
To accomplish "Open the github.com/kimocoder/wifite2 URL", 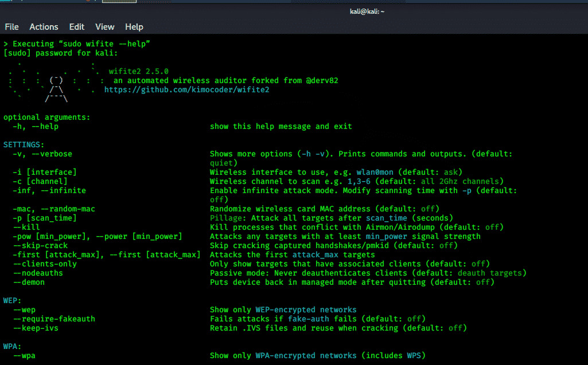I will coord(187,89).
